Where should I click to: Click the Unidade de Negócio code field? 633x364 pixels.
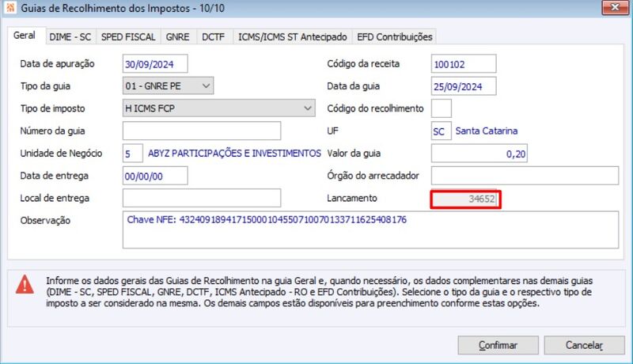132,154
